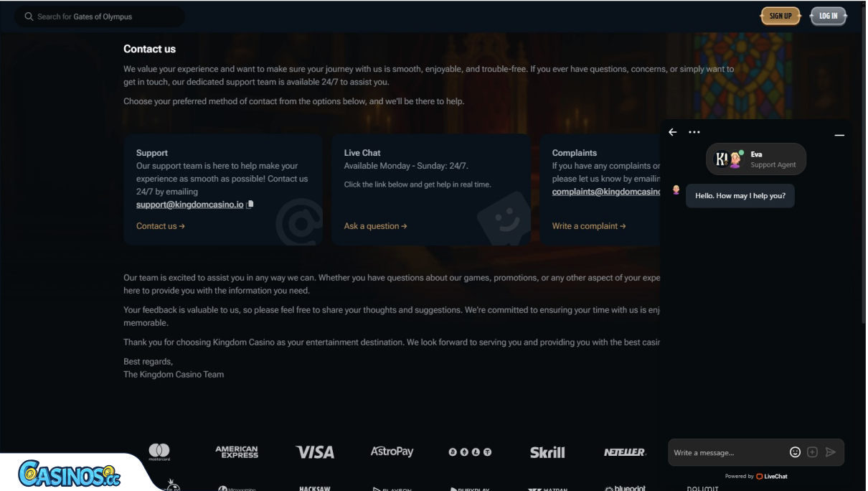Image resolution: width=868 pixels, height=491 pixels.
Task: Click the 'Hello. How may I help you?' message
Action: [740, 196]
